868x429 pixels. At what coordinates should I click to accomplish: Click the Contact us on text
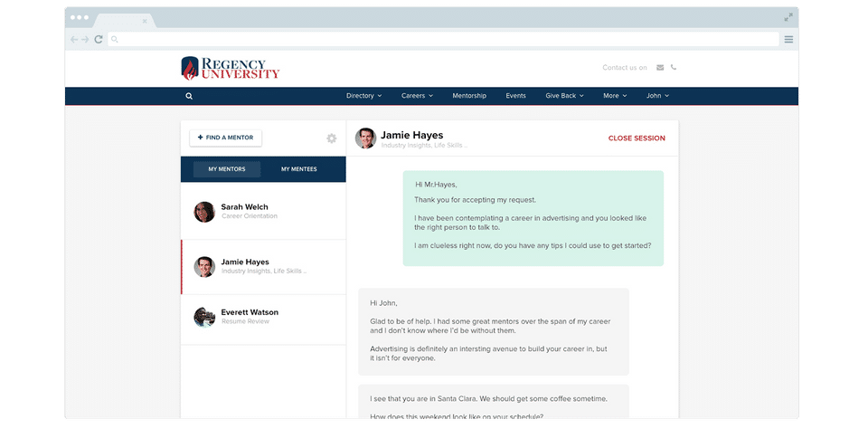pyautogui.click(x=625, y=68)
